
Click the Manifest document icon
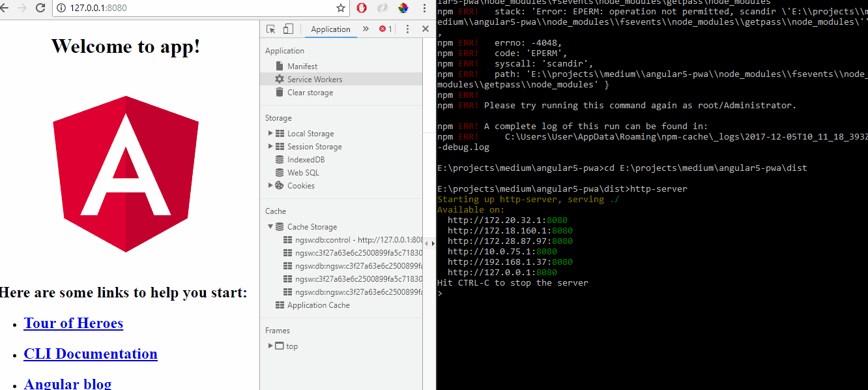(x=280, y=66)
